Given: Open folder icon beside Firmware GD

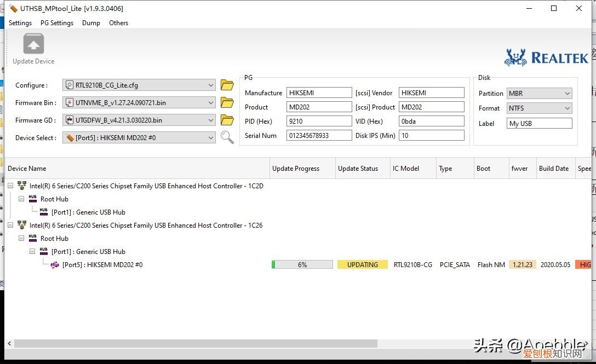Looking at the screenshot, I should click(227, 120).
